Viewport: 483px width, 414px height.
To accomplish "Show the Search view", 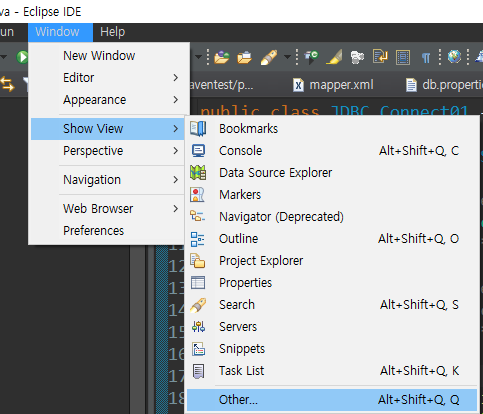I will 332,305.
